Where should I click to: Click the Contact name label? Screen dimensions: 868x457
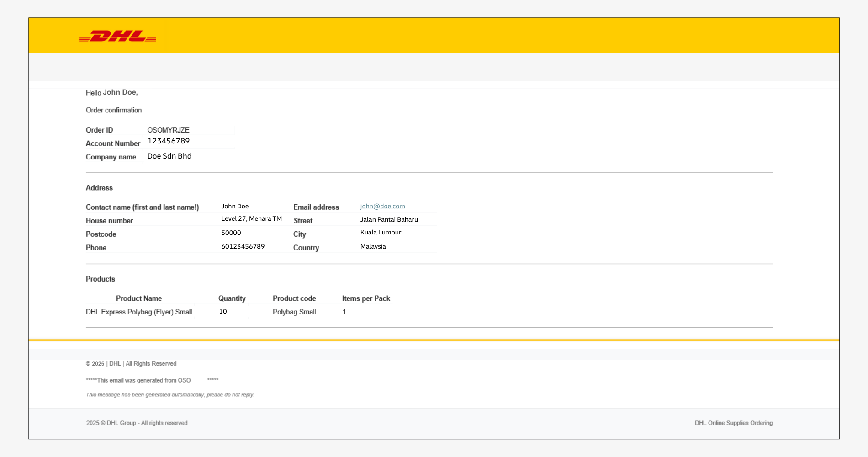(142, 207)
